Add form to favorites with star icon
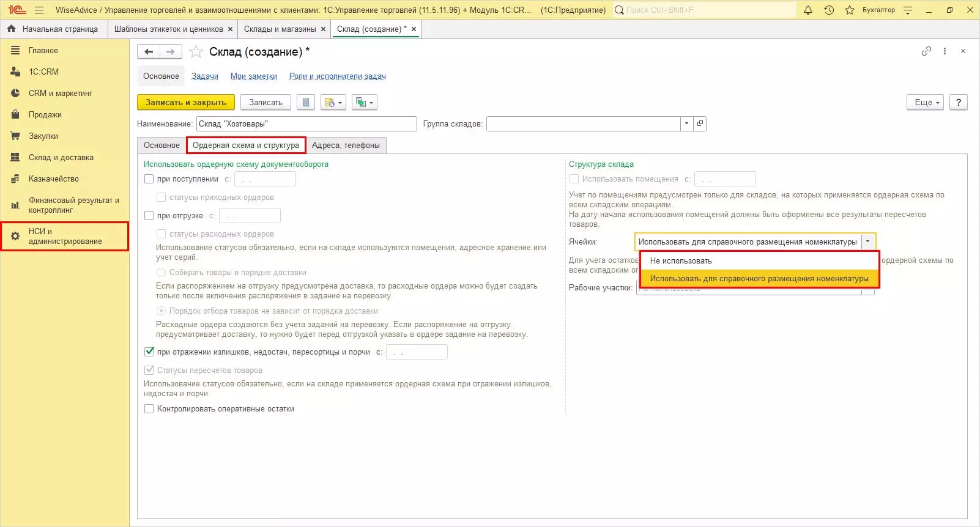This screenshot has height=527, width=980. click(x=196, y=52)
